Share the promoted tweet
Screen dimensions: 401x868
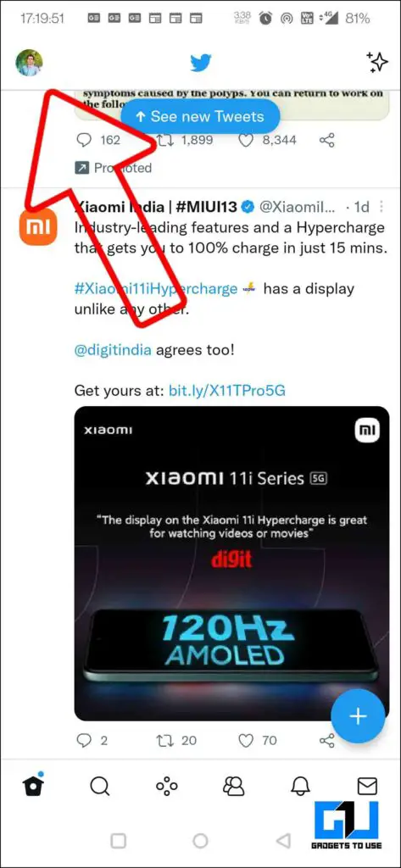click(x=326, y=140)
